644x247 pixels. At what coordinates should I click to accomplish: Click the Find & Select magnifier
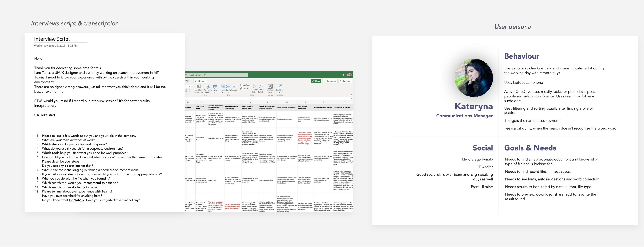tap(261, 86)
